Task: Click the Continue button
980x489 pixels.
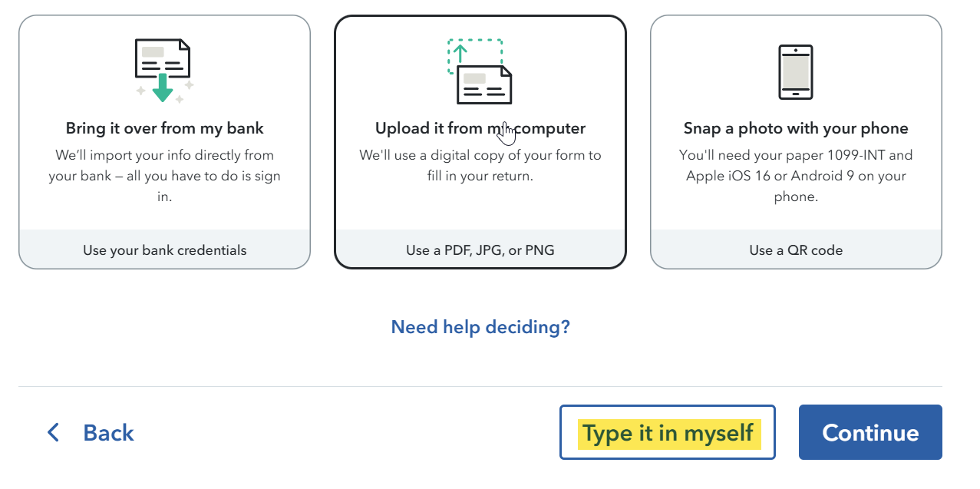Action: click(870, 433)
